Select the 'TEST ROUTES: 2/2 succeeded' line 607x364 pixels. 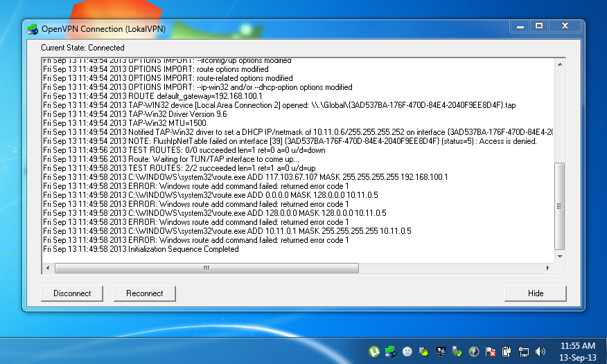[x=179, y=168]
